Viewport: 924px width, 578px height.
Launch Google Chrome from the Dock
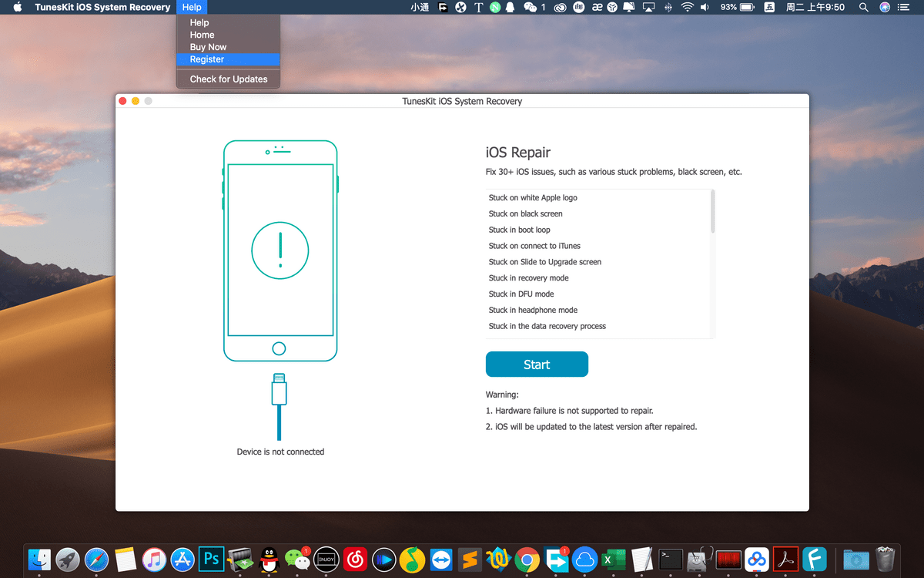[527, 559]
